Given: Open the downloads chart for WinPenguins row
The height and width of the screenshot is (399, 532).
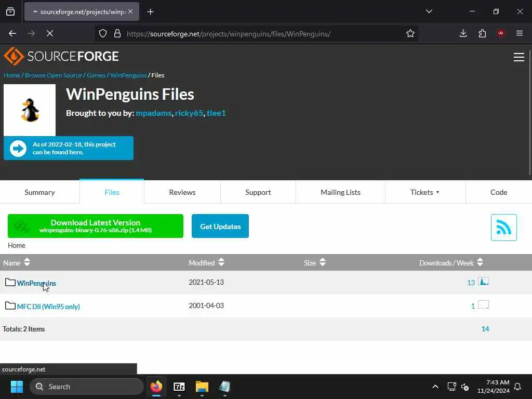Looking at the screenshot, I should [483, 282].
